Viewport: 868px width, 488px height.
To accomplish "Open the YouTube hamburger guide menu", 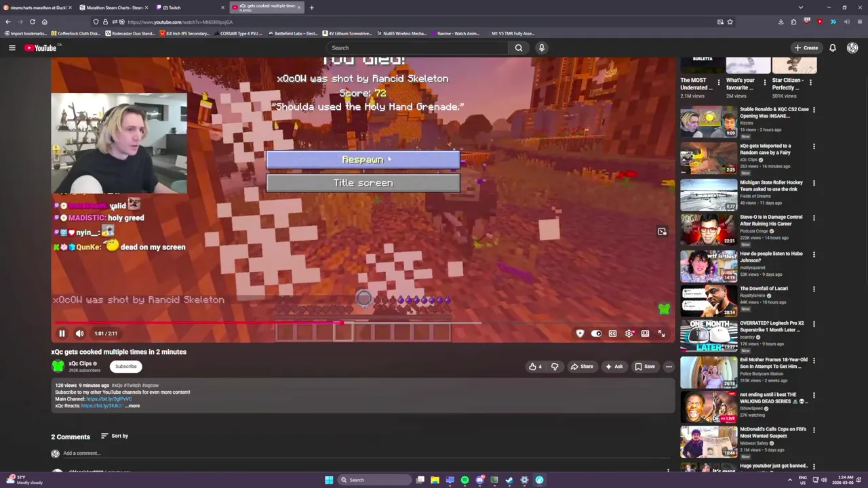I will pos(12,47).
